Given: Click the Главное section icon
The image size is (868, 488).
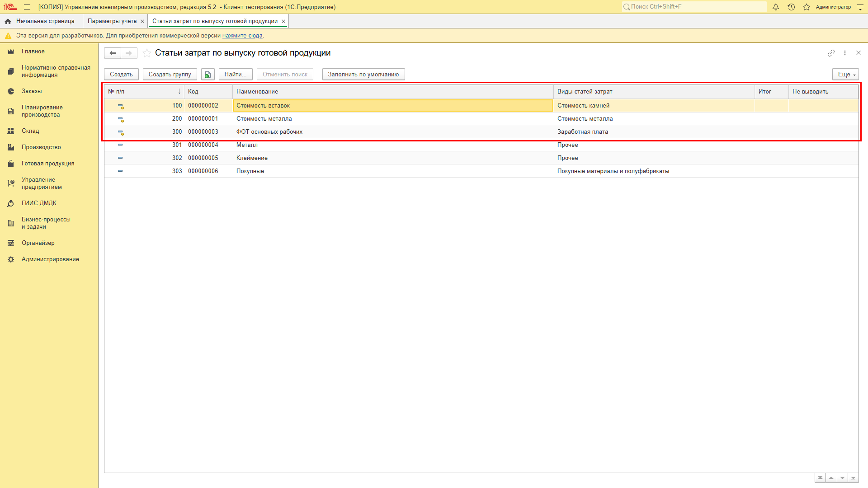Looking at the screenshot, I should 11,52.
